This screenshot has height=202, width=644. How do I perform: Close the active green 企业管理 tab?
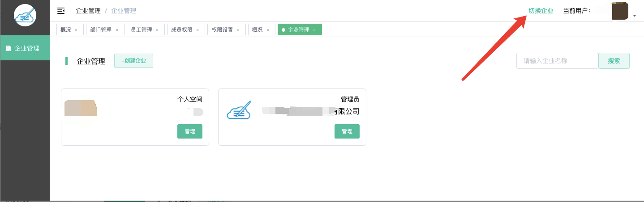314,30
